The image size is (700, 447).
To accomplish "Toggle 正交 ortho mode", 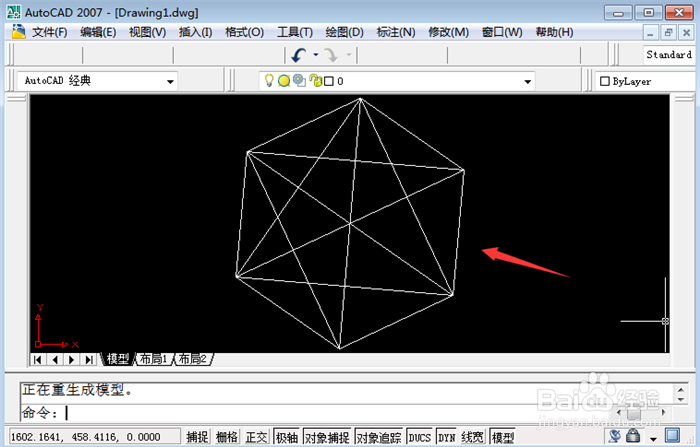I will 257,437.
